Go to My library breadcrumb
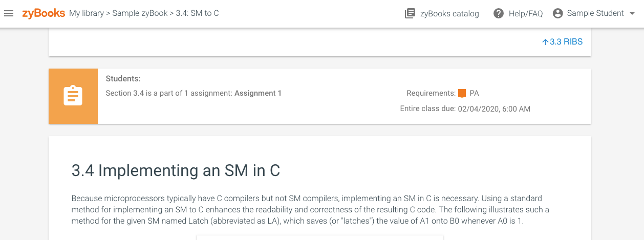This screenshot has height=240, width=644. coord(87,13)
